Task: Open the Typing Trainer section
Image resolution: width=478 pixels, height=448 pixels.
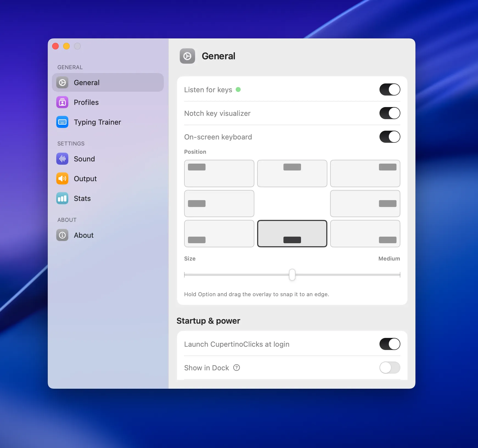Action: point(108,122)
